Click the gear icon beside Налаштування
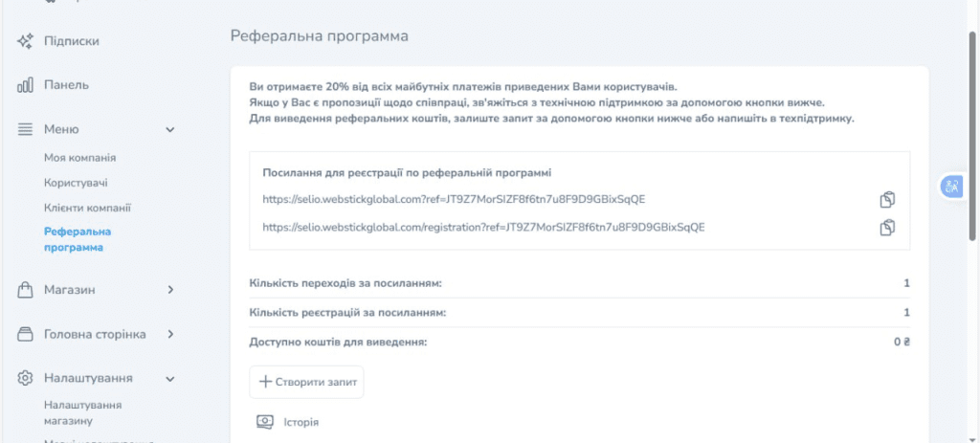Screen dimensions: 980x443 point(26,378)
